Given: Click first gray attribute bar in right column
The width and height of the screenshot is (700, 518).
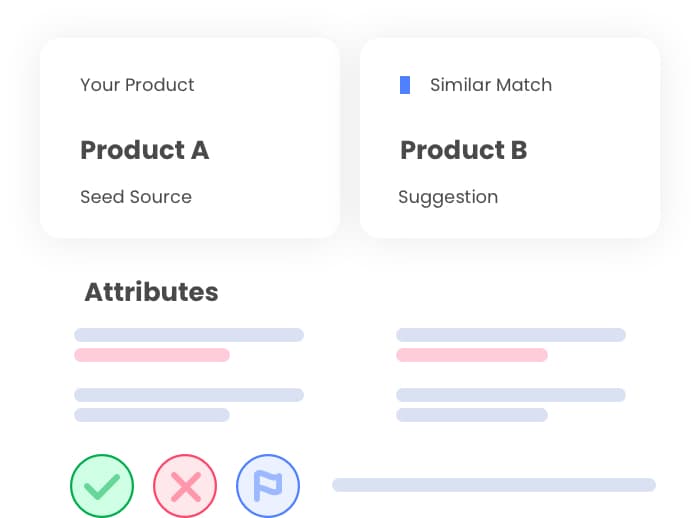Looking at the screenshot, I should point(511,335).
